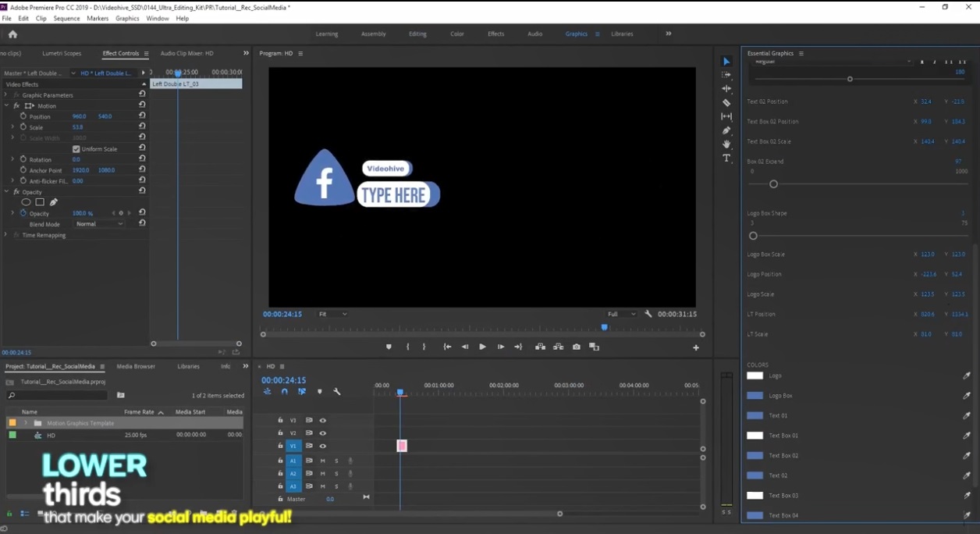Viewport: 980px width, 534px height.
Task: Open the Blend Mode dropdown
Action: coord(98,224)
